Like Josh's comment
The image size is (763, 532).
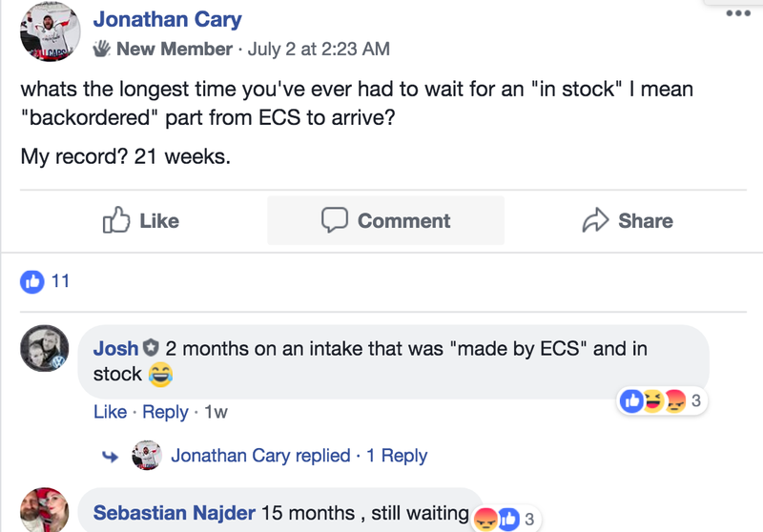[x=110, y=412]
